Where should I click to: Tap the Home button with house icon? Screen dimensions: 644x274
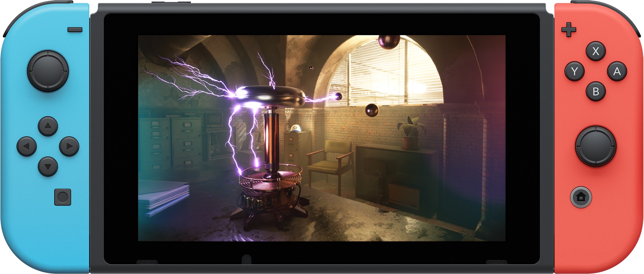point(581,197)
